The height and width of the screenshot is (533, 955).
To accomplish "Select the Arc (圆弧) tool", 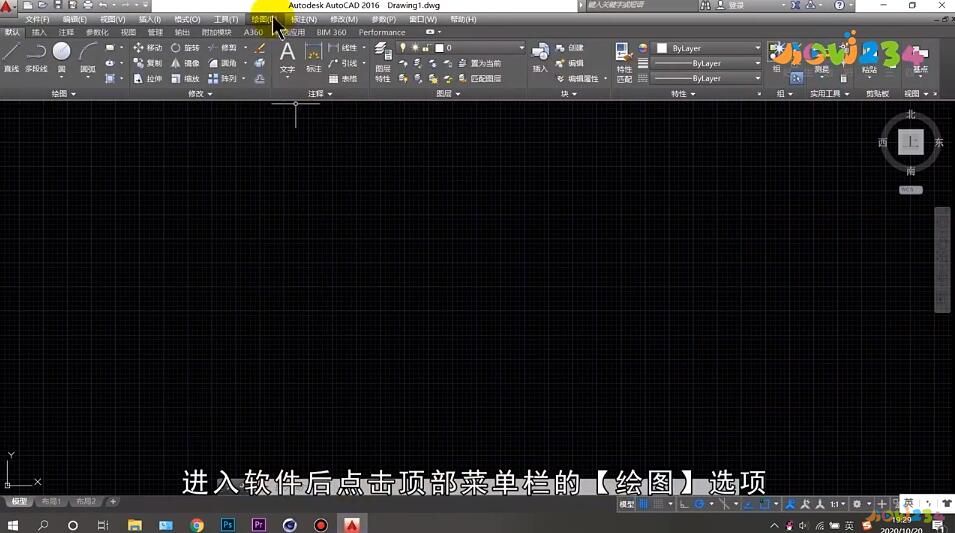I will [88, 58].
